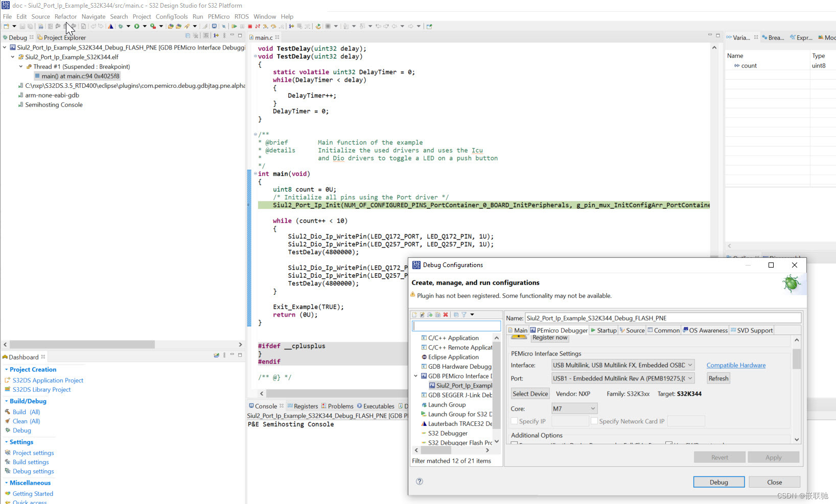
Task: Open the Compatible Hardware link
Action: (736, 365)
